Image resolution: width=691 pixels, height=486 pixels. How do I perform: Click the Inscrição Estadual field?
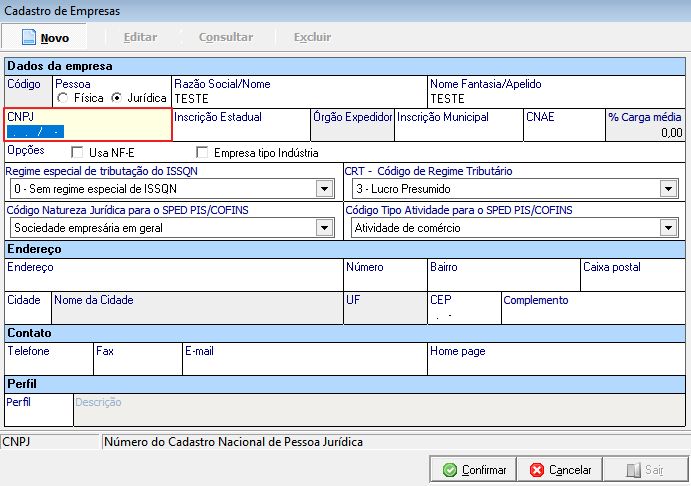tap(240, 131)
